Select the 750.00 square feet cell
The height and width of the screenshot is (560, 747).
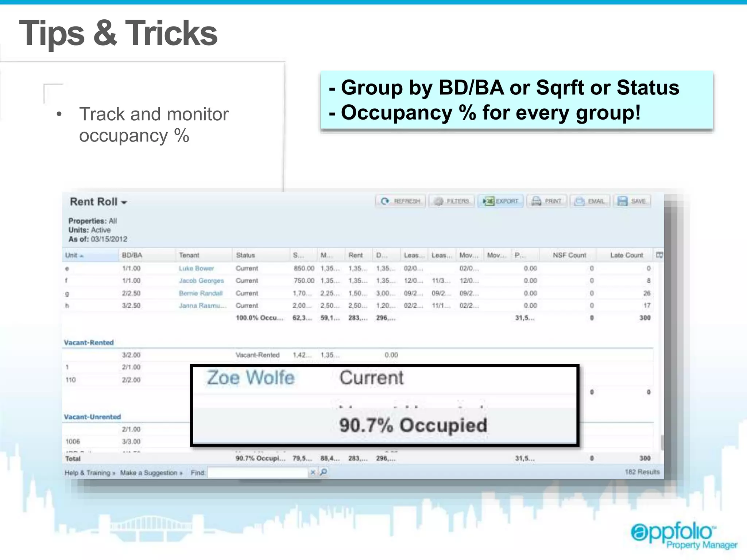pyautogui.click(x=304, y=281)
